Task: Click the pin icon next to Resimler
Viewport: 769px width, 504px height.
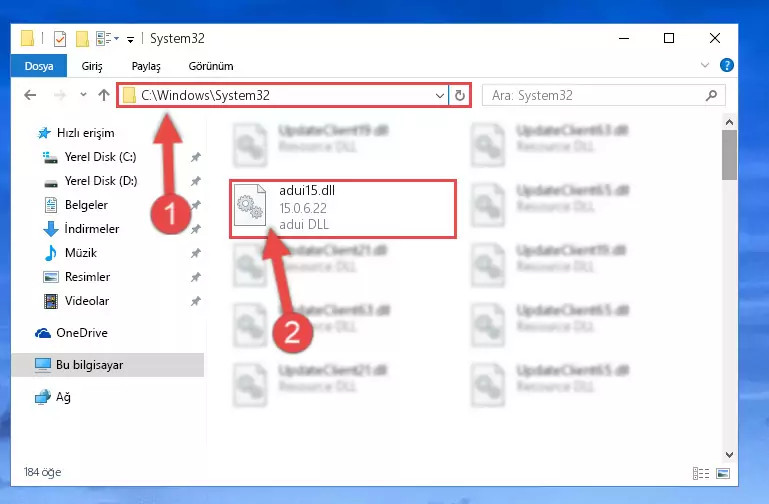Action: (196, 277)
